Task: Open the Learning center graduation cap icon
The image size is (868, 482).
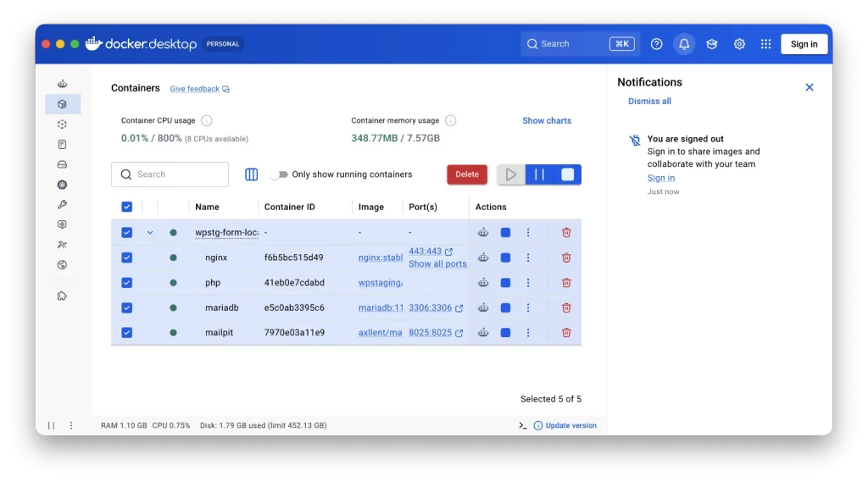Action: tap(712, 44)
